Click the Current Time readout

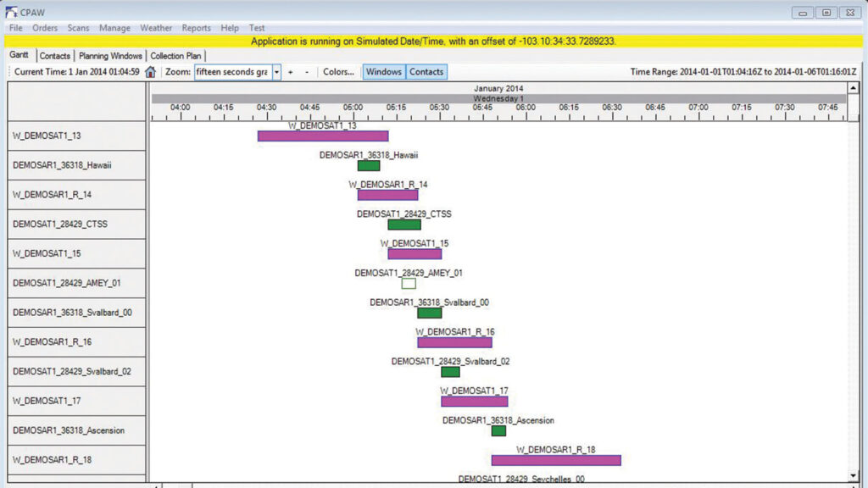76,72
